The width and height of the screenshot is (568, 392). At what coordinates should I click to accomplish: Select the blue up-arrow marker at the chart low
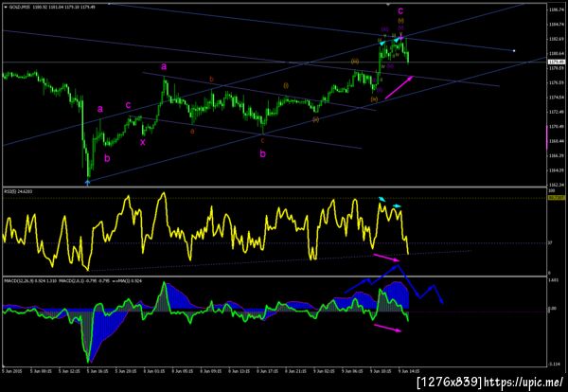[x=87, y=183]
